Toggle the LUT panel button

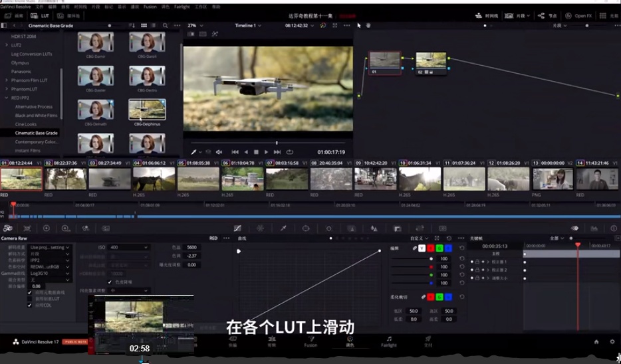pos(40,16)
